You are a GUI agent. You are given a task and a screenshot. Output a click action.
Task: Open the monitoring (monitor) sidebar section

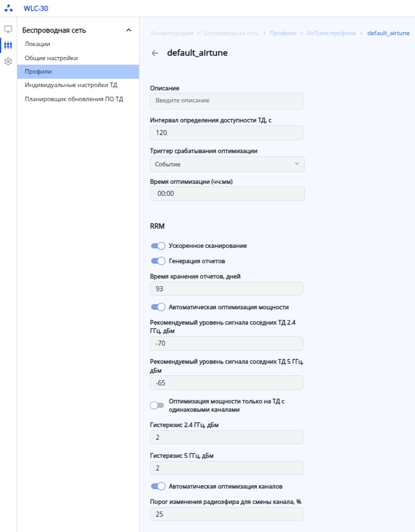click(8, 29)
